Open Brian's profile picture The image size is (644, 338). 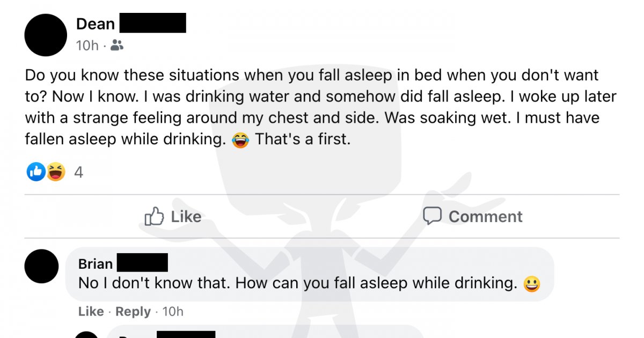[41, 266]
